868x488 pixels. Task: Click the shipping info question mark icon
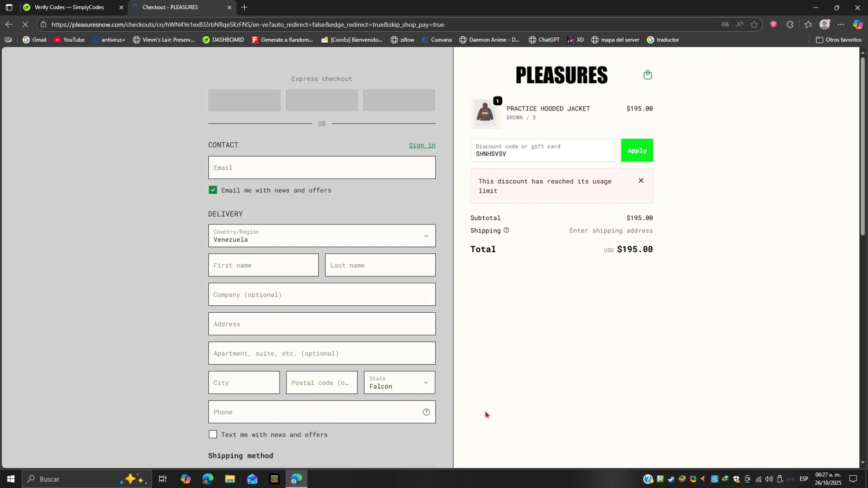point(506,230)
